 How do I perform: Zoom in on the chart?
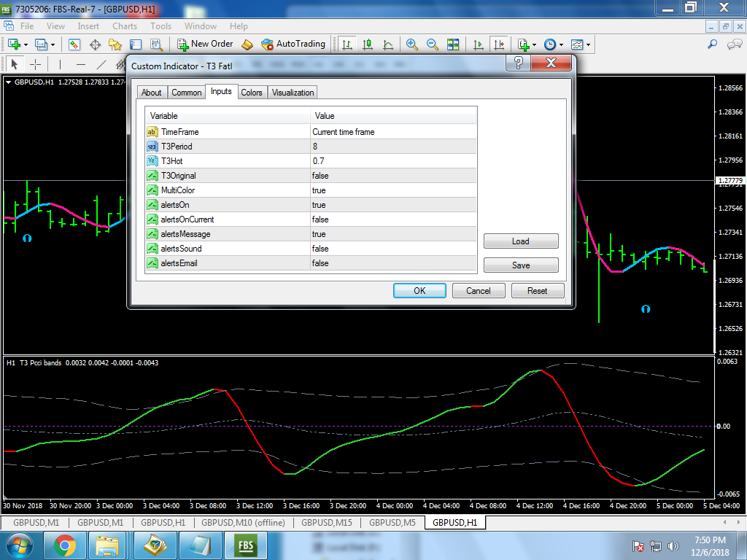pos(412,44)
